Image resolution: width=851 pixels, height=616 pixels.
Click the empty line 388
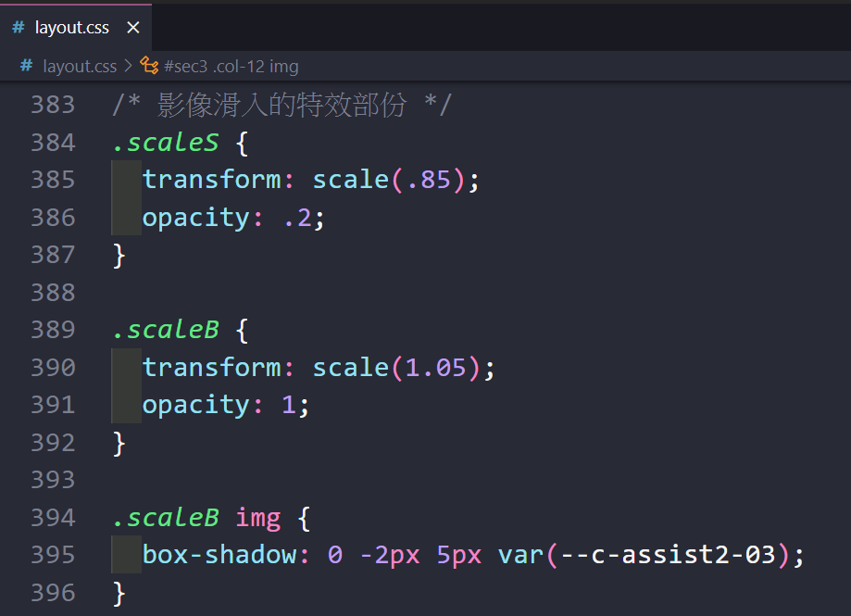point(370,292)
